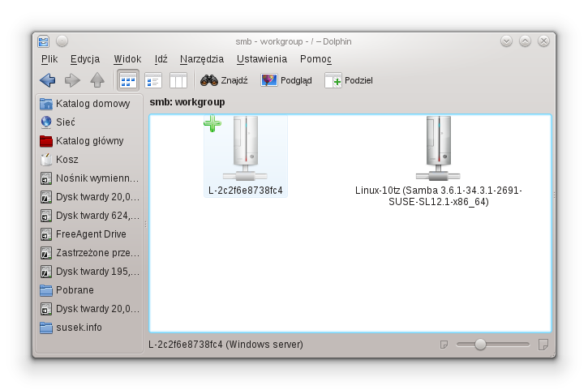The height and width of the screenshot is (390, 588).
Task: Click the Znajdź search button
Action: 224,80
